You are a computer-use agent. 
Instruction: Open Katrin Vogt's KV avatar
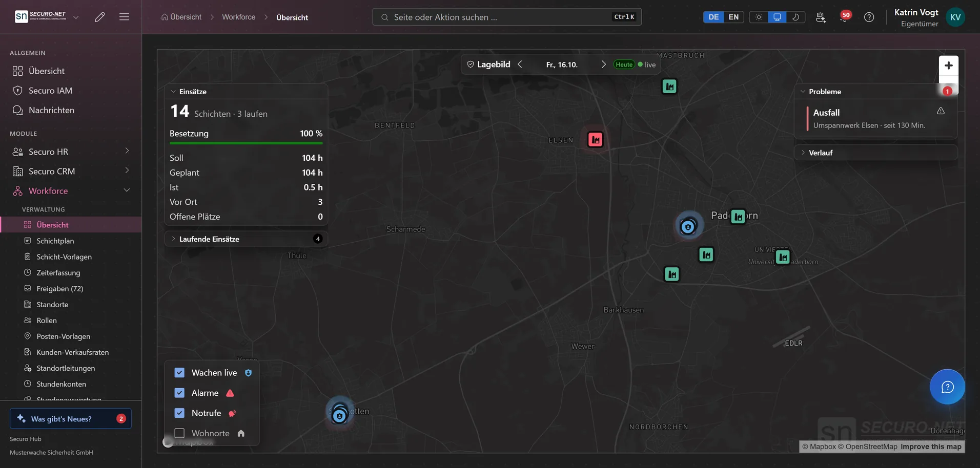coord(955,17)
